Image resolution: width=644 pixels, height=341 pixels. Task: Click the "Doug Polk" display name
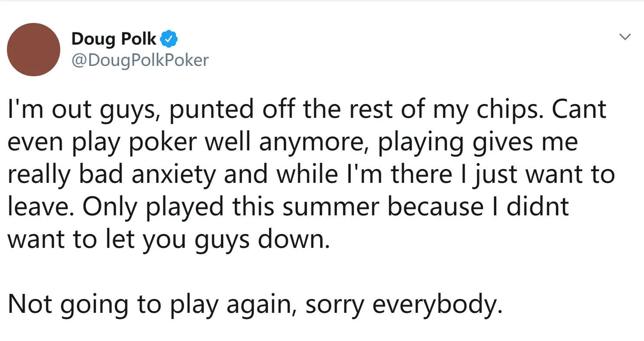point(114,39)
